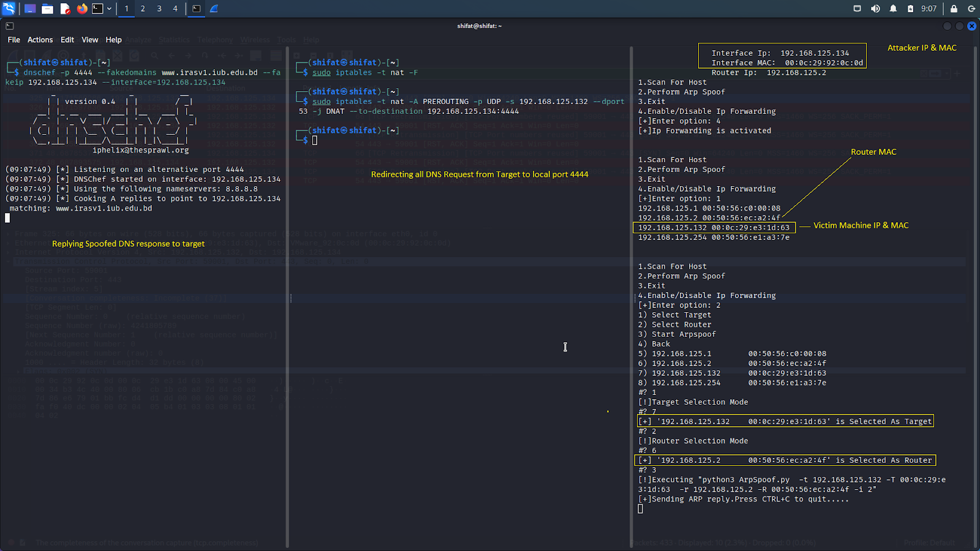The height and width of the screenshot is (551, 980).
Task: Expand the terminal profile dropdown chevron
Action: pyautogui.click(x=109, y=9)
